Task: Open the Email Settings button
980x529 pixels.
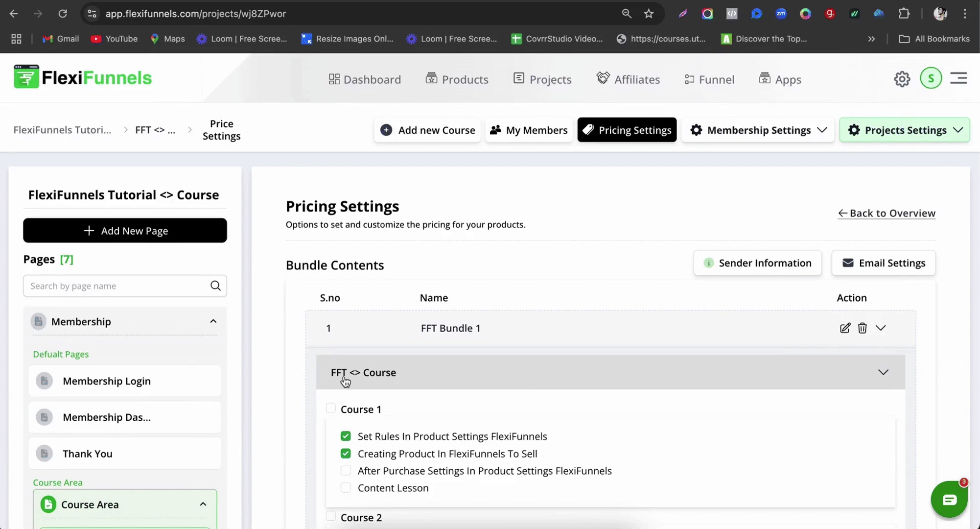Action: point(883,263)
